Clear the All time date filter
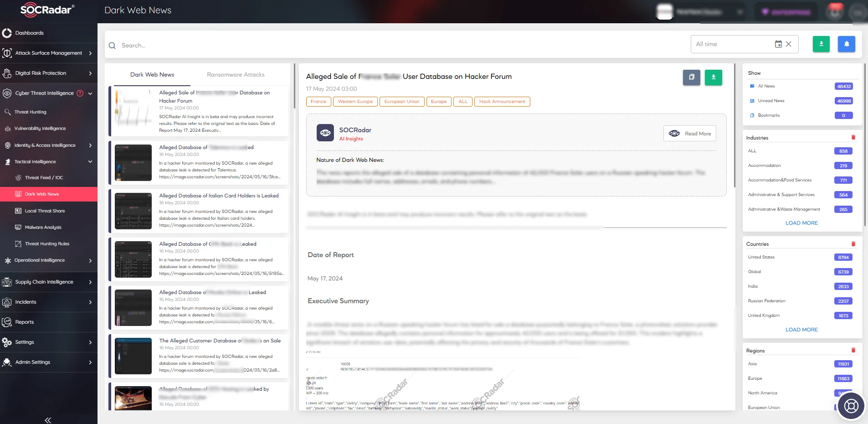Screen dimensions: 868x424 (x=789, y=44)
